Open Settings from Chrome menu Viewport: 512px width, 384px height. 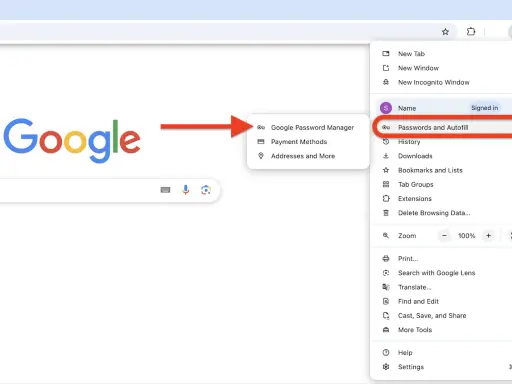point(441,367)
